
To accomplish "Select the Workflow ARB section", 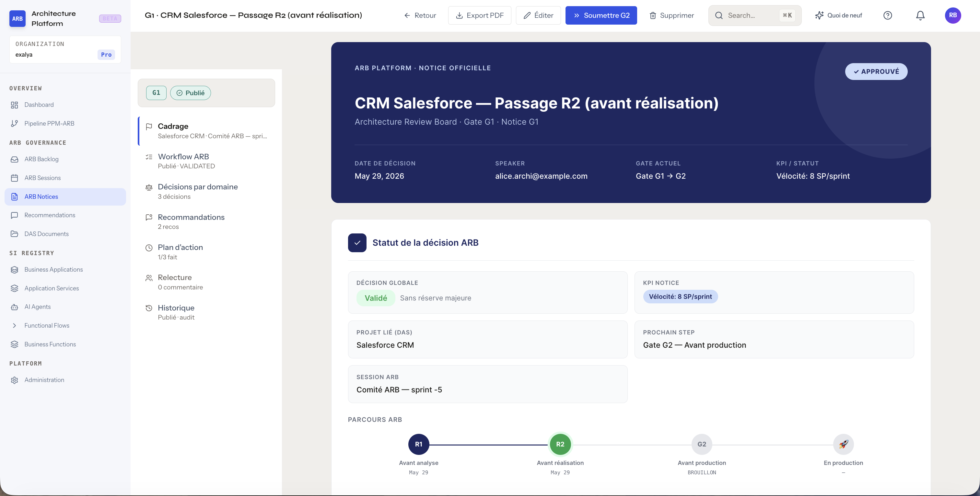I will 206,161.
